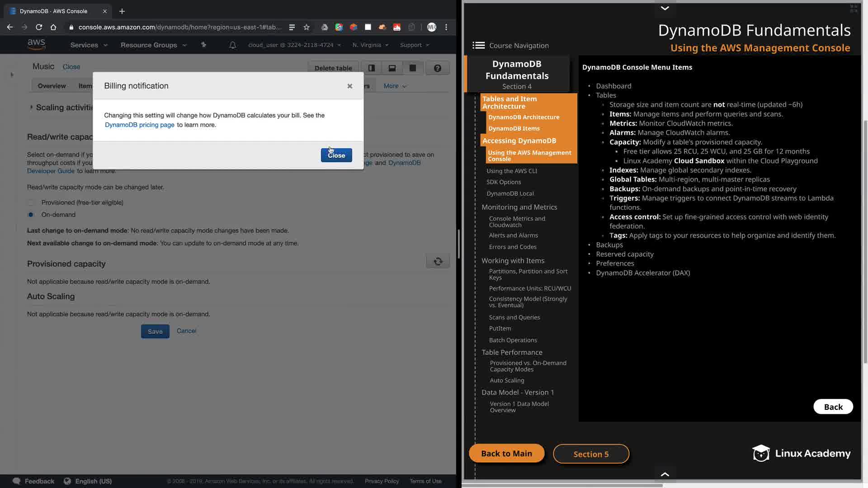Click the Section 5 button
The width and height of the screenshot is (868, 488).
tap(590, 454)
